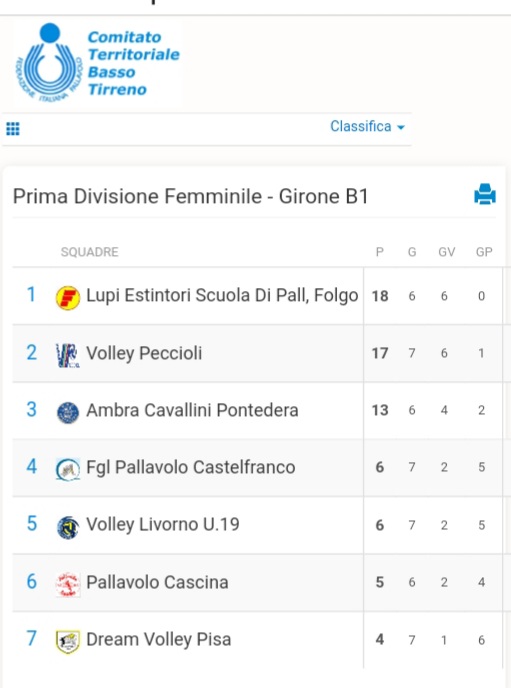Select Ambra Cavallini Pontedera team name
The image size is (511, 688).
(x=192, y=410)
